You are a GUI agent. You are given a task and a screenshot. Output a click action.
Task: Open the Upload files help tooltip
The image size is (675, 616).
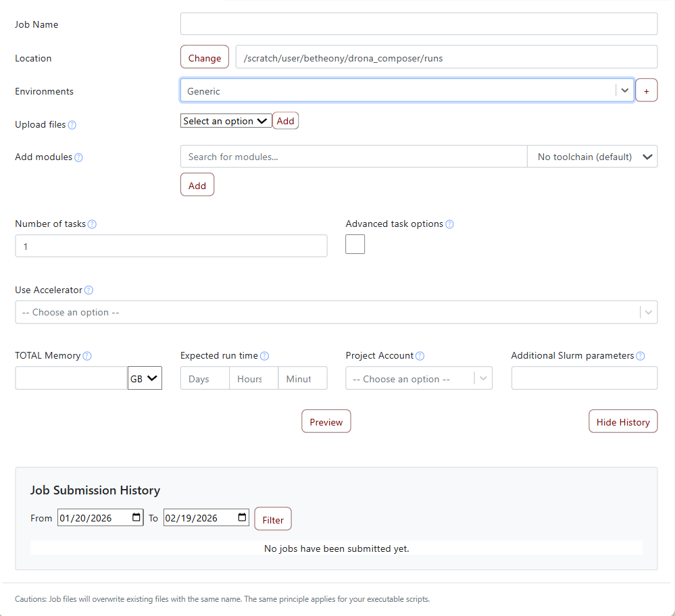pos(72,124)
